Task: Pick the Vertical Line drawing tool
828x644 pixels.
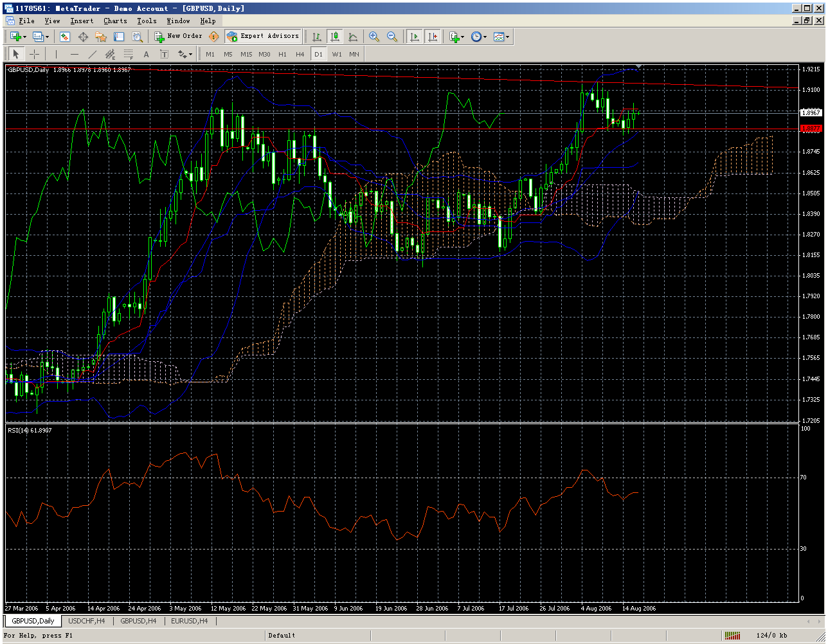Action: 56,54
